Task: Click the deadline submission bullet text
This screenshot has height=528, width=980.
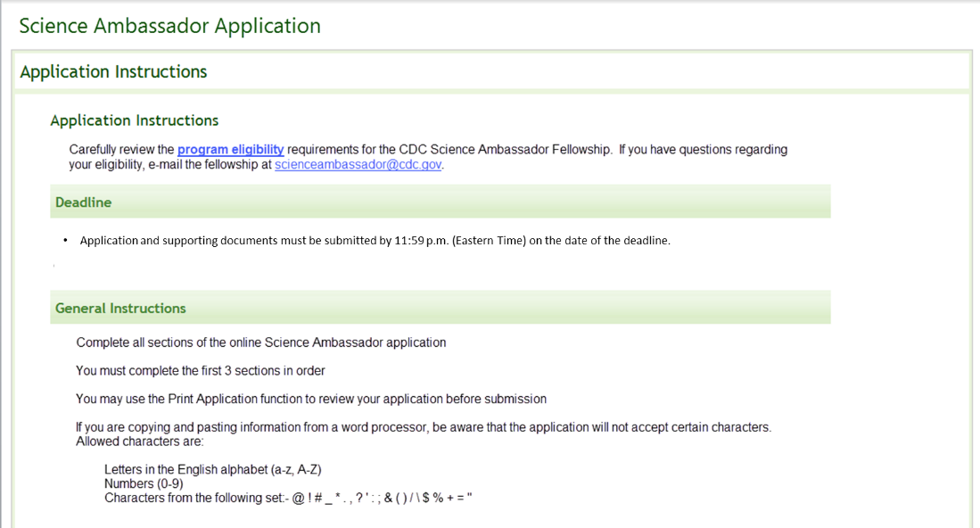Action: click(x=375, y=241)
